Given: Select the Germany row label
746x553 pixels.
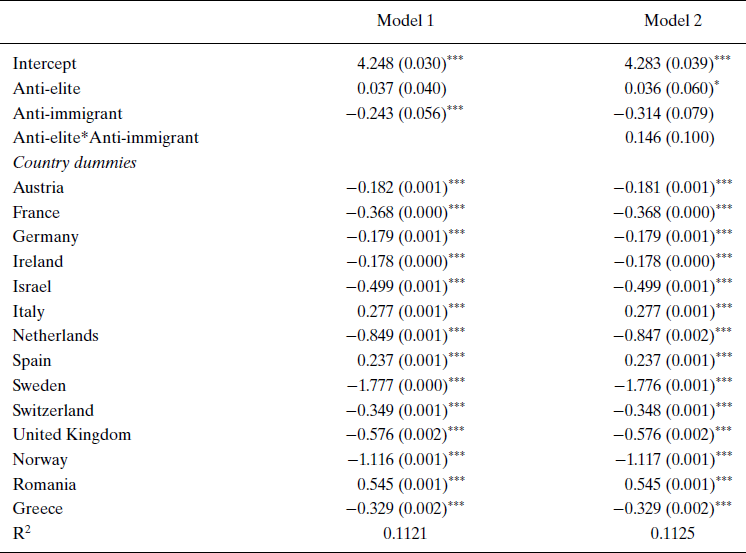Looking at the screenshot, I should point(45,237).
